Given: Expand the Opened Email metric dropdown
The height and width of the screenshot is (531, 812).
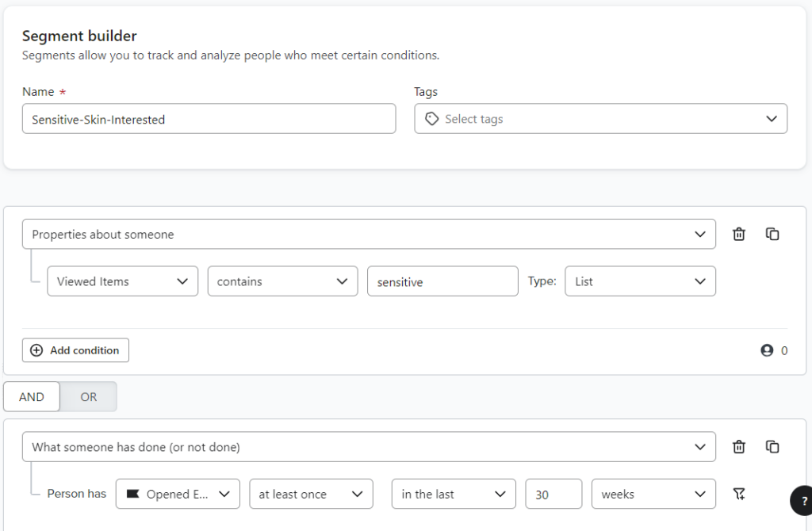Looking at the screenshot, I should tap(178, 493).
